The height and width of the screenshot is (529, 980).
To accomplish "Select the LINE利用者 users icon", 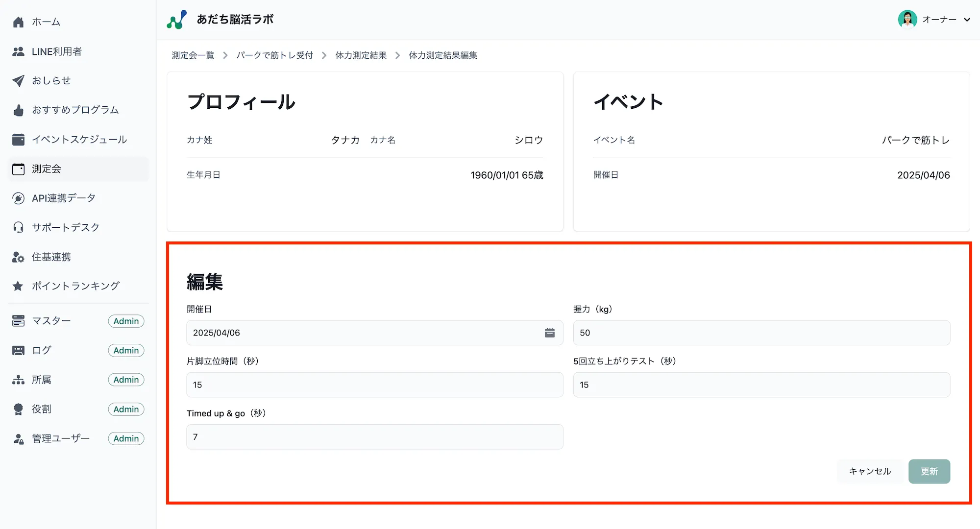I will 18,51.
